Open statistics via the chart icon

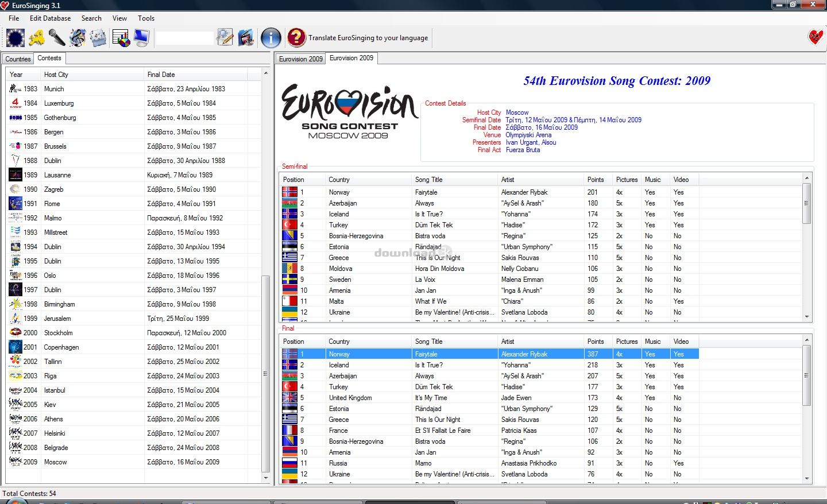tap(121, 38)
